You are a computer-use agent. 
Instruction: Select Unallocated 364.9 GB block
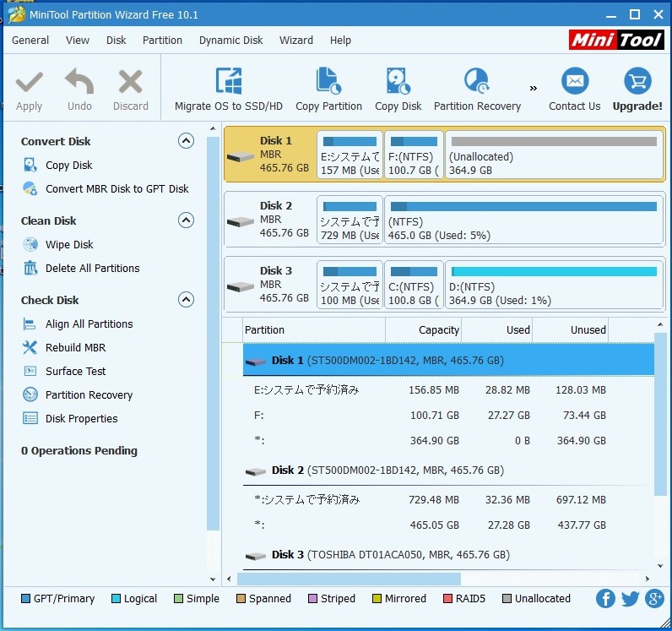pos(554,155)
